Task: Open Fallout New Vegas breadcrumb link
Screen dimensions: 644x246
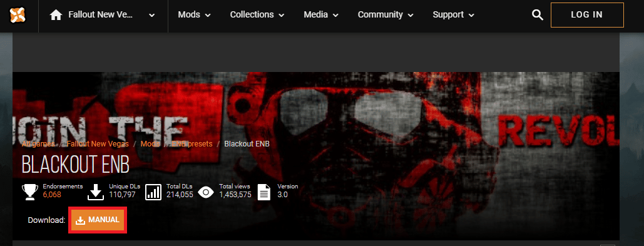Action: (x=98, y=144)
